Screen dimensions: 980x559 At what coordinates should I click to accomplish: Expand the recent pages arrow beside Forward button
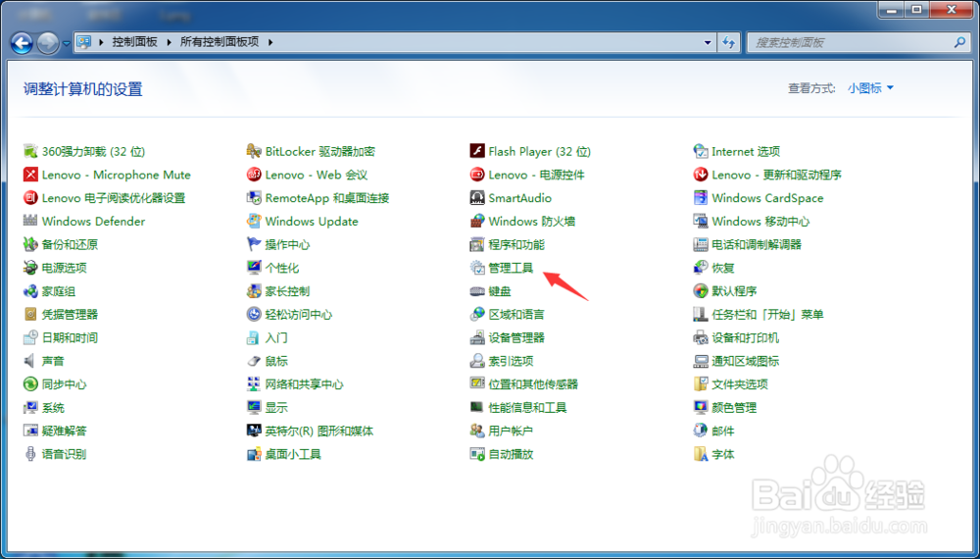tap(67, 44)
